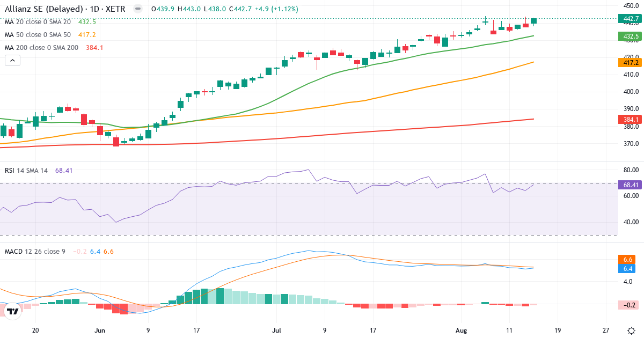Screen dimensions: 644x338
Task: Click the blue 6.4 MACD value label
Action: (628, 268)
